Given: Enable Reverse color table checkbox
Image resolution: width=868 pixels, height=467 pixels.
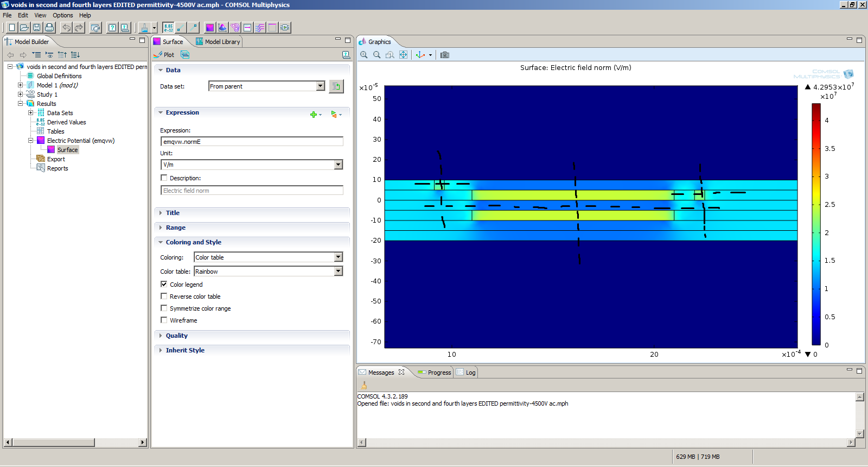Looking at the screenshot, I should click(164, 296).
